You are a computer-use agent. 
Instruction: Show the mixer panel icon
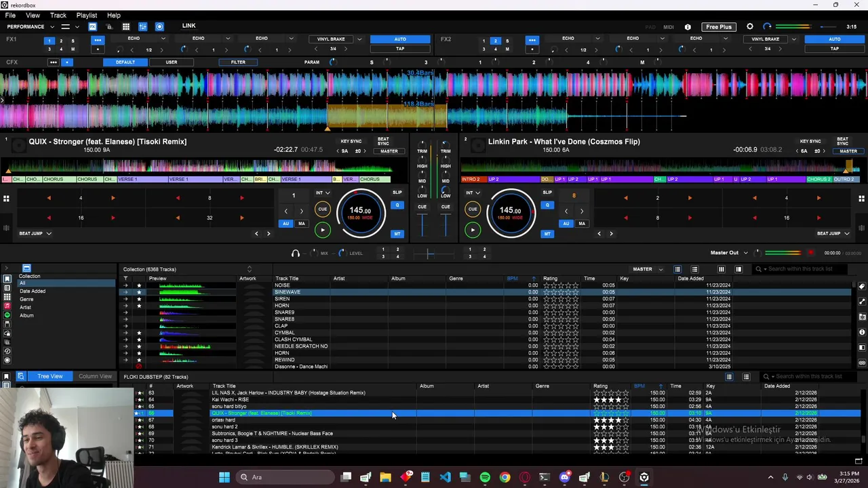coord(142,26)
